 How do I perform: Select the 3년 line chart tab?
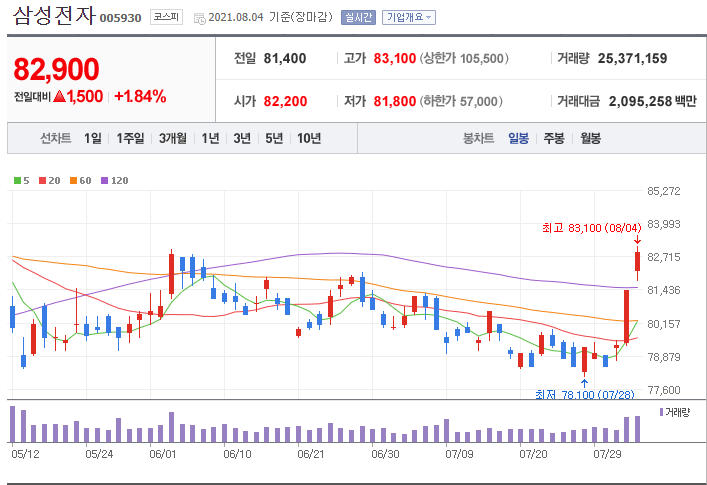tap(242, 138)
